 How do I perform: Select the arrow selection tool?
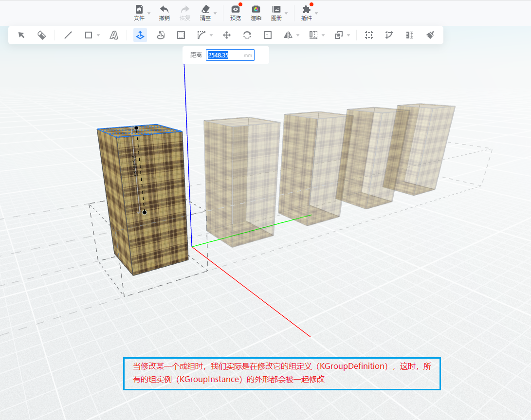pos(21,35)
